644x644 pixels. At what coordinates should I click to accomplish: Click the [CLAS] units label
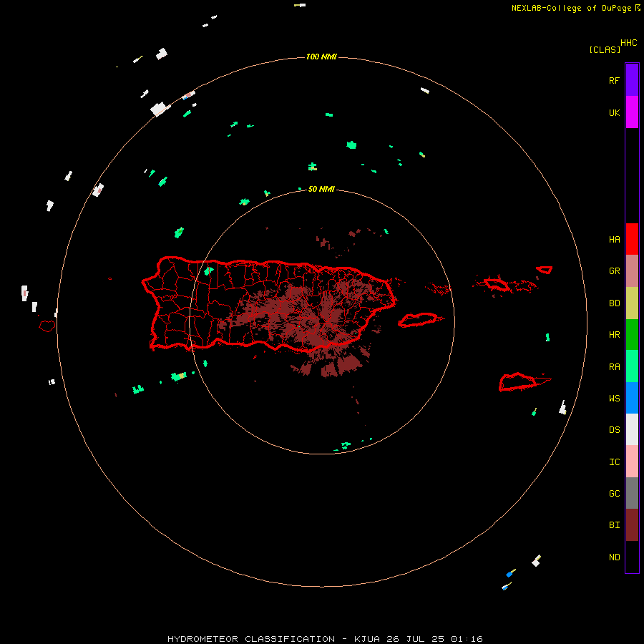point(605,49)
